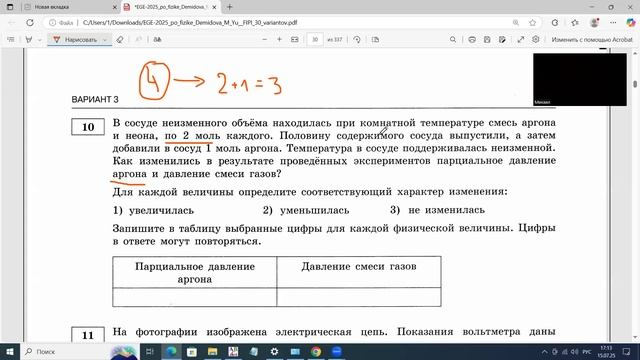640x360 pixels.
Task: Zoom out of the PDF
Action: click(264, 40)
